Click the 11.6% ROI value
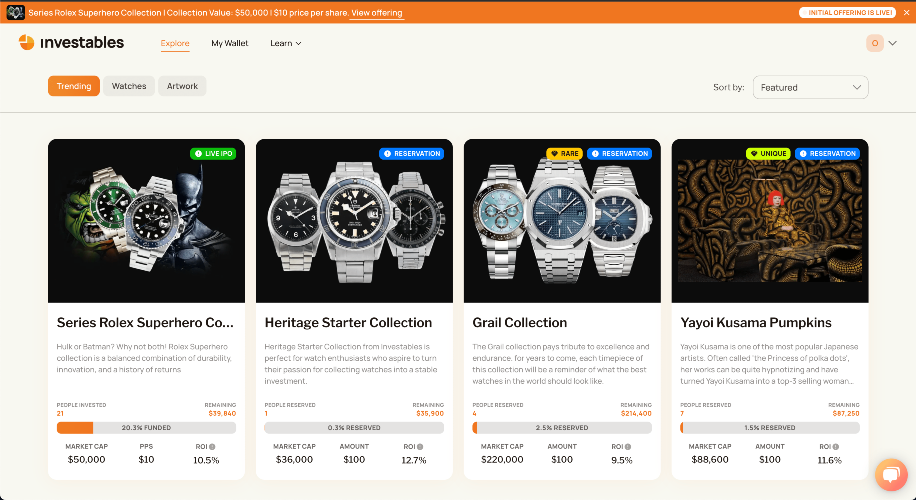The height and width of the screenshot is (500, 916). point(830,460)
